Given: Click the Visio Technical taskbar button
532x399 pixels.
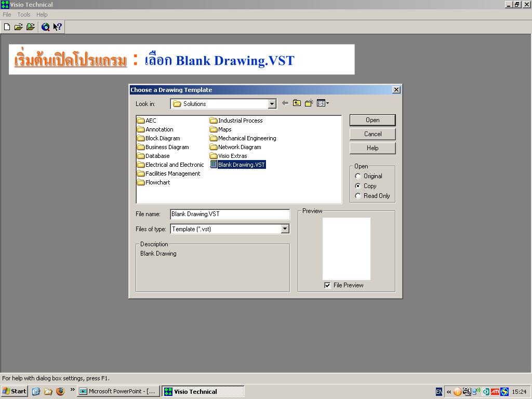Looking at the screenshot, I should click(203, 391).
